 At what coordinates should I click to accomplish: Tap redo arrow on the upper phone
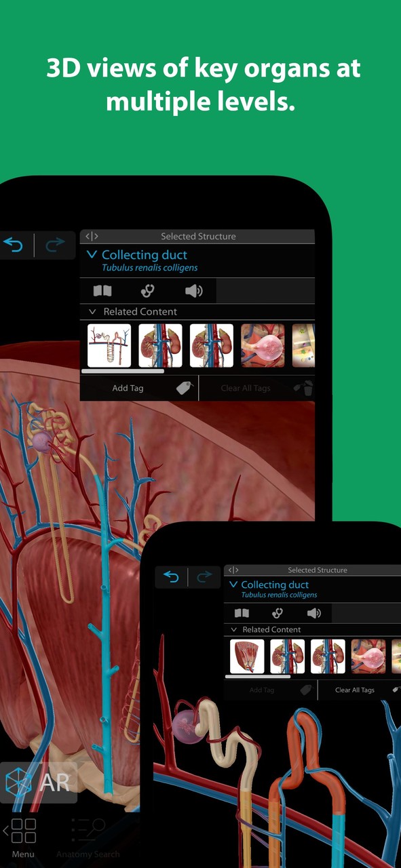click(x=55, y=245)
